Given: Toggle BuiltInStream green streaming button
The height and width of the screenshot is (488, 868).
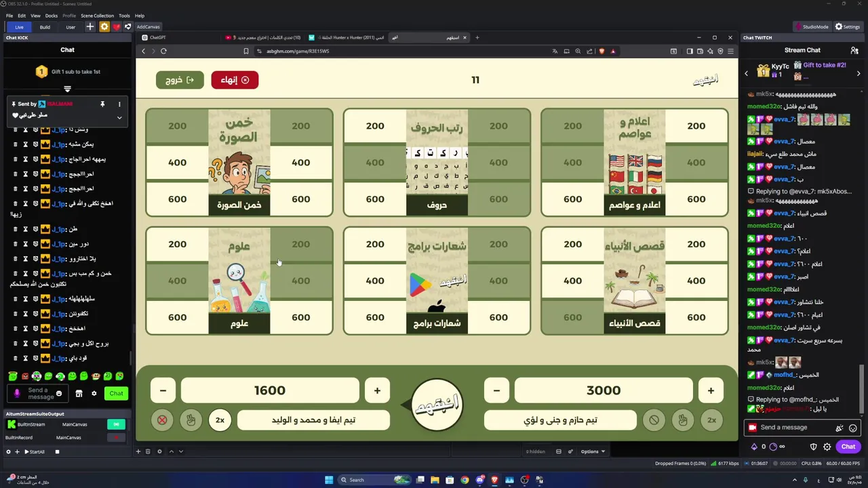Looking at the screenshot, I should pyautogui.click(x=116, y=424).
